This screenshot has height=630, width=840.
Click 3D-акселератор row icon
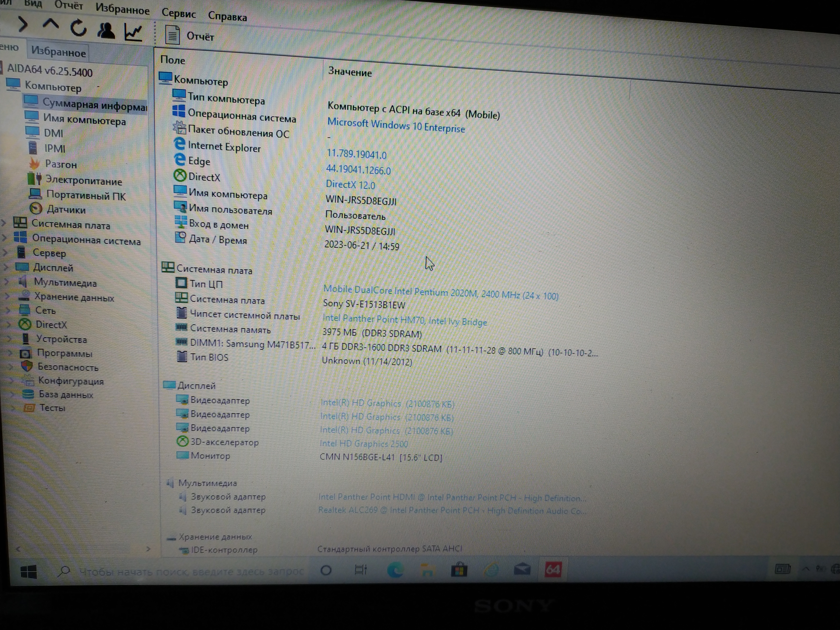183,441
